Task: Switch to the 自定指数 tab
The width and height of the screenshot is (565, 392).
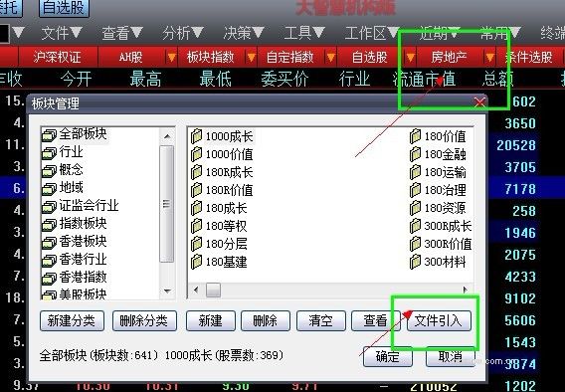Action: coord(290,57)
